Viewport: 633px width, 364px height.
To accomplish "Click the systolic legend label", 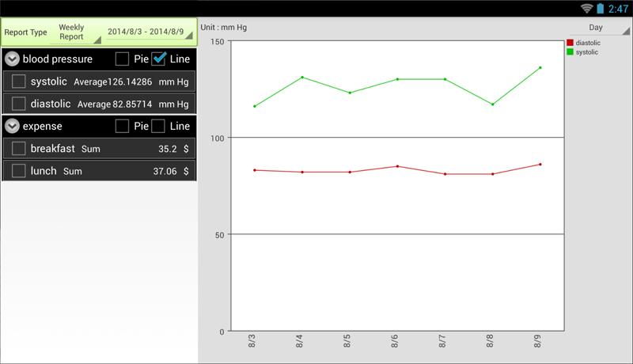I will click(x=587, y=52).
